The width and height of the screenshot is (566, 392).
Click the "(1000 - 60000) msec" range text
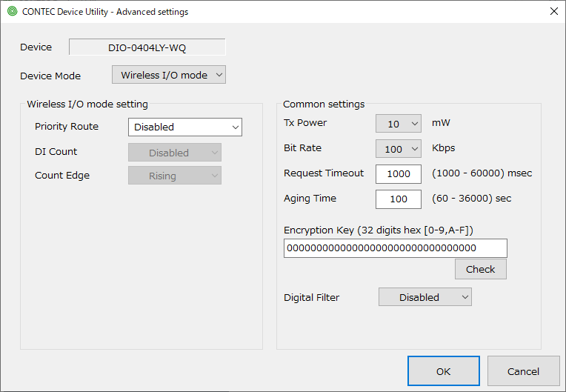pyautogui.click(x=482, y=173)
